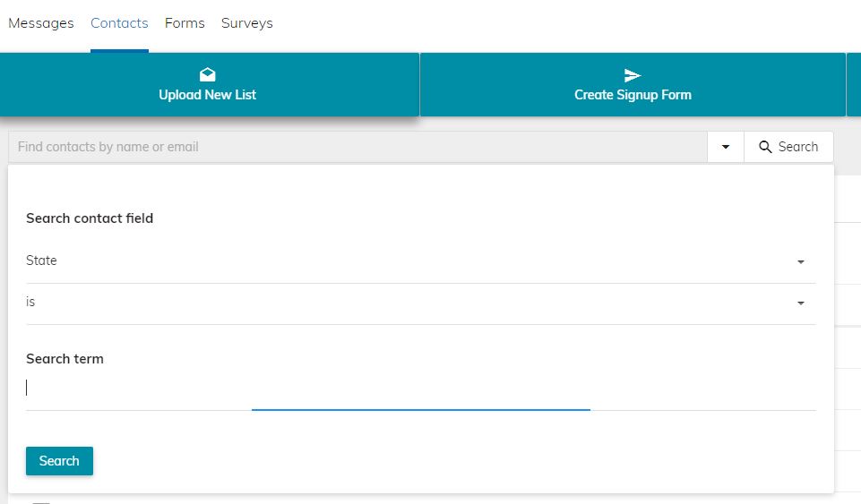
Task: Click the Search button next to the find bar
Action: point(788,147)
